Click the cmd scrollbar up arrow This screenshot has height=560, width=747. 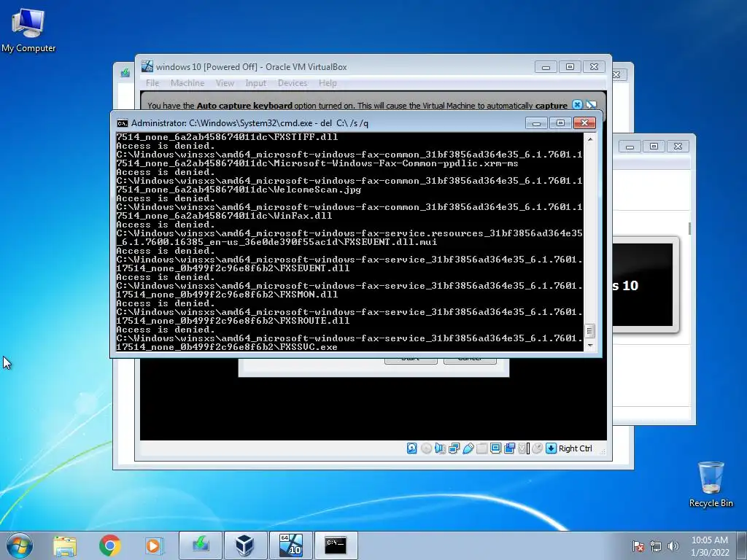click(590, 139)
